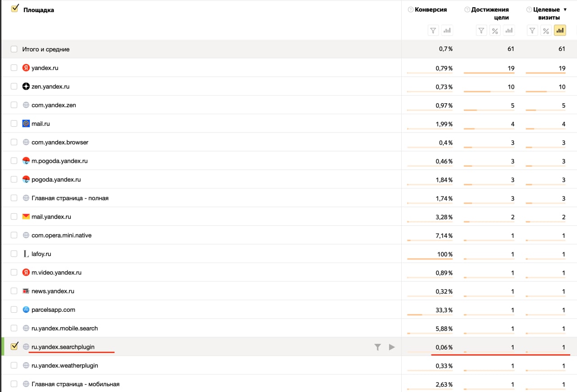The height and width of the screenshot is (392, 577).
Task: Click the 33,3% conversion value for parcelsapp.com
Action: 444,310
